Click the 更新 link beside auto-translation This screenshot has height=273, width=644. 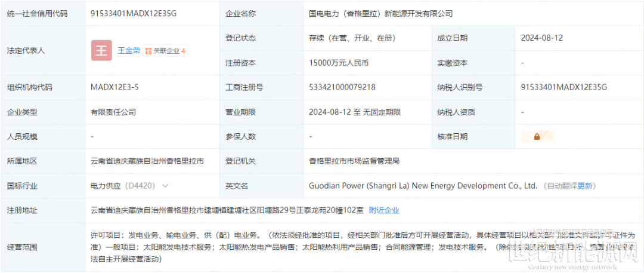click(585, 186)
